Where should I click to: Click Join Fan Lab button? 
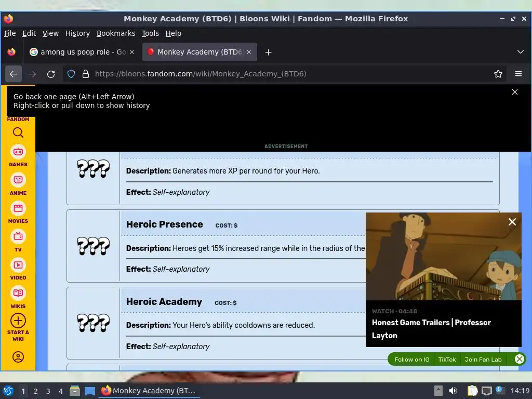point(483,360)
